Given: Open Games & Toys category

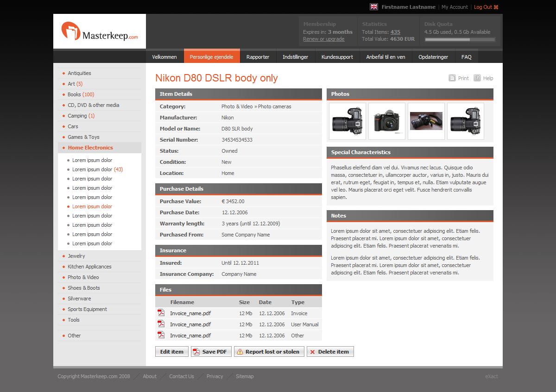Looking at the screenshot, I should click(x=83, y=137).
